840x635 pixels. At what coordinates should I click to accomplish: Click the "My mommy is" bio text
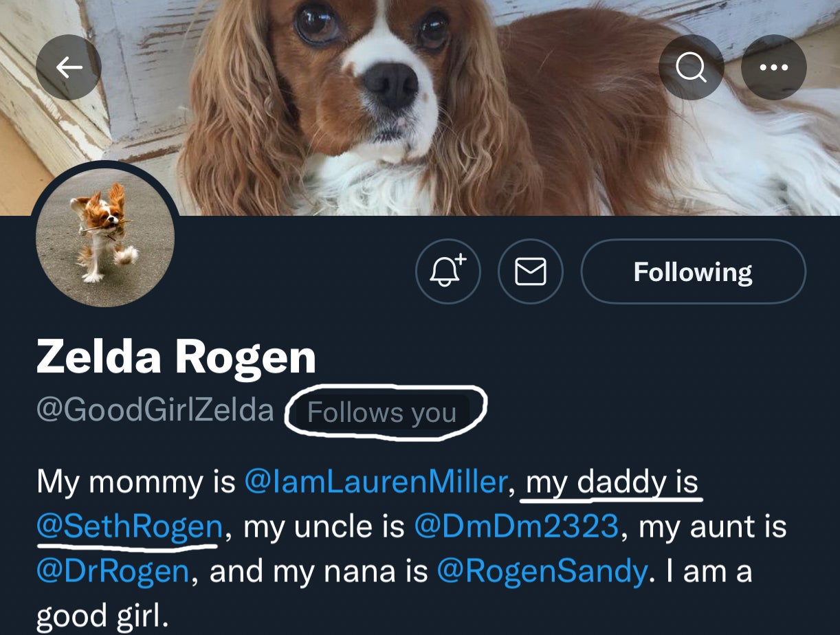coord(135,482)
